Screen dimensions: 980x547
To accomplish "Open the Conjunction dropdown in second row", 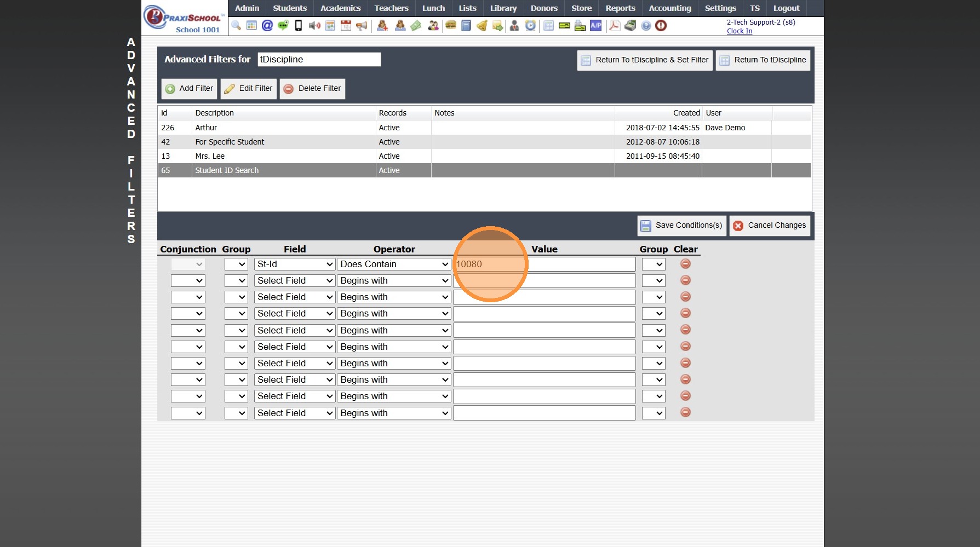I will click(188, 281).
